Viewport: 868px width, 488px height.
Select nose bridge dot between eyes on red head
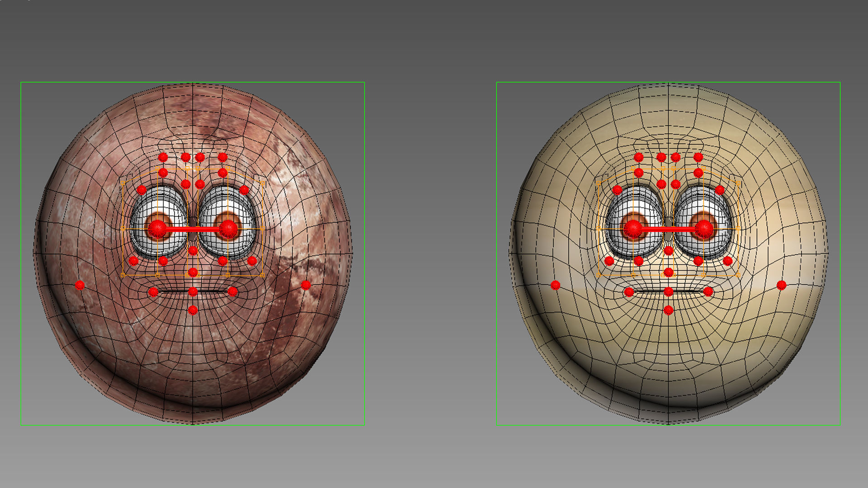(x=193, y=250)
